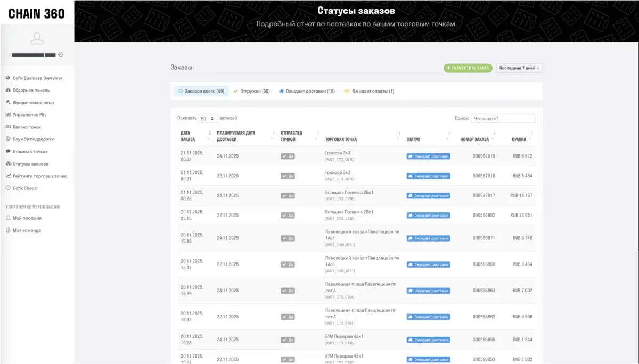Click store Грекова 3к3 for order 000597019

[338, 153]
